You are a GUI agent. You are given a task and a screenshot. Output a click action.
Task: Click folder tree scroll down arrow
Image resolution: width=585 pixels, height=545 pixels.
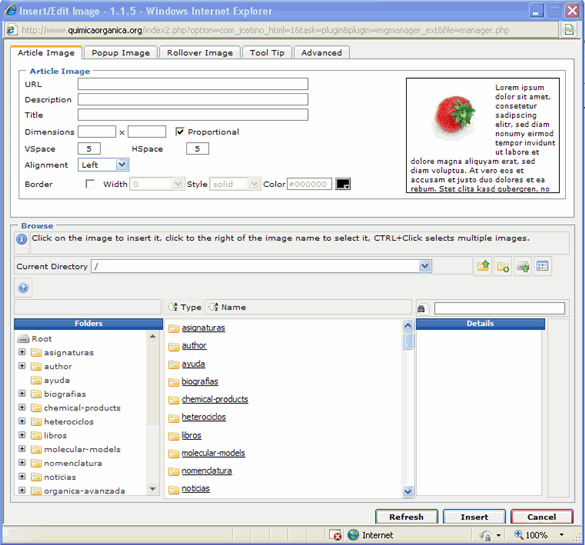[152, 488]
